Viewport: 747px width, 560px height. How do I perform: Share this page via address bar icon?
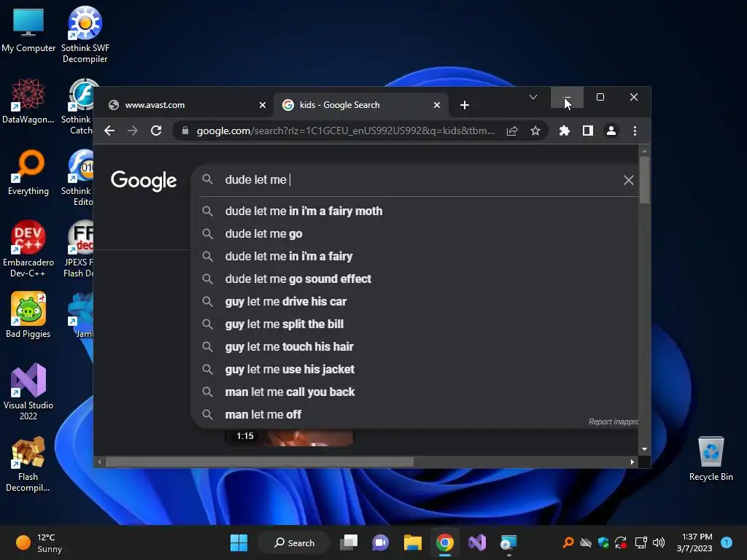(x=512, y=131)
